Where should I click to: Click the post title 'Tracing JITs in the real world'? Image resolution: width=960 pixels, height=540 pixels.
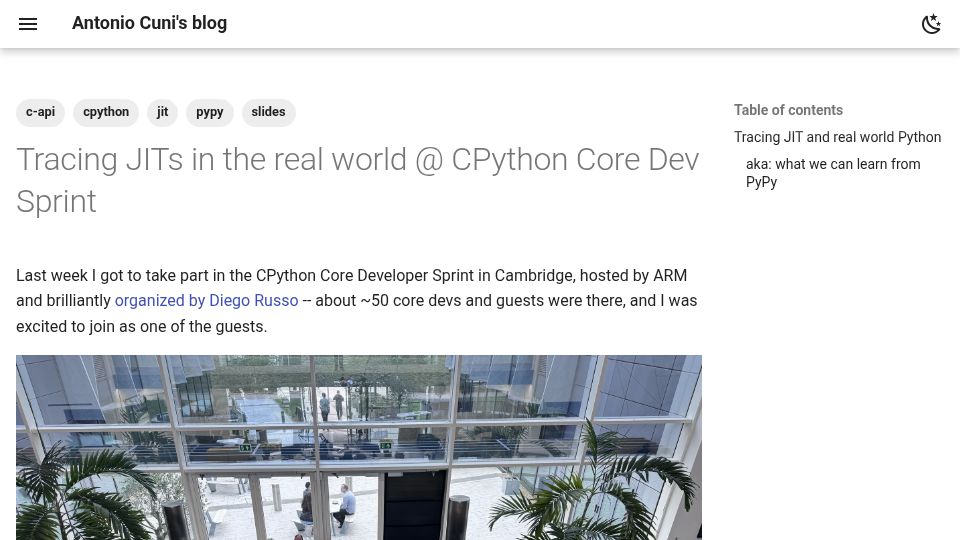point(358,181)
